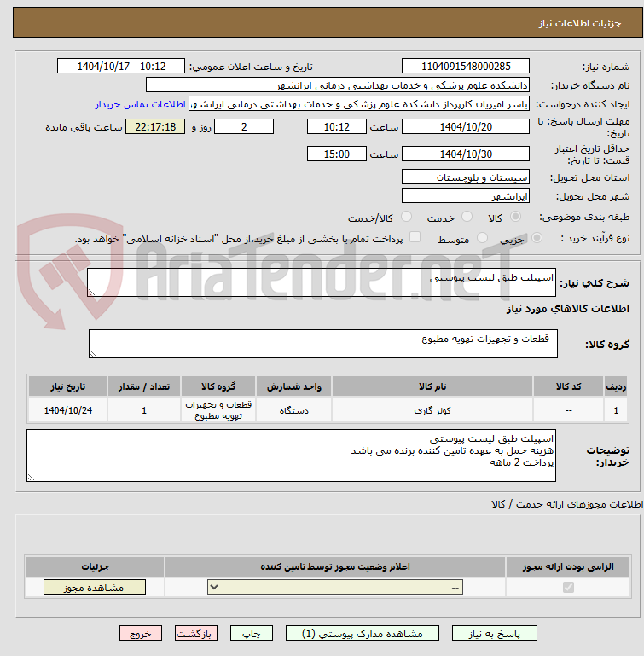This screenshot has height=656, width=644.
Task: Open اطلاعات تماس خریدار link
Action: tap(140, 104)
